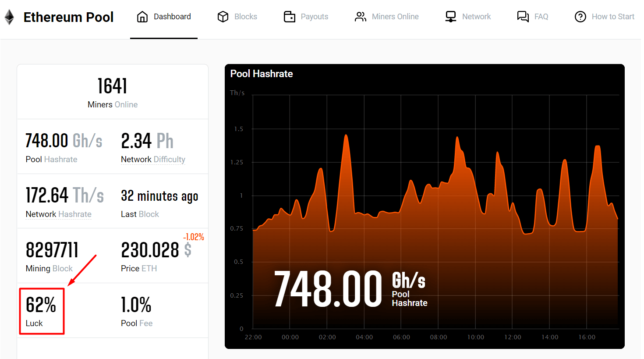
Task: Open the Dashboard tab label
Action: [x=172, y=17]
